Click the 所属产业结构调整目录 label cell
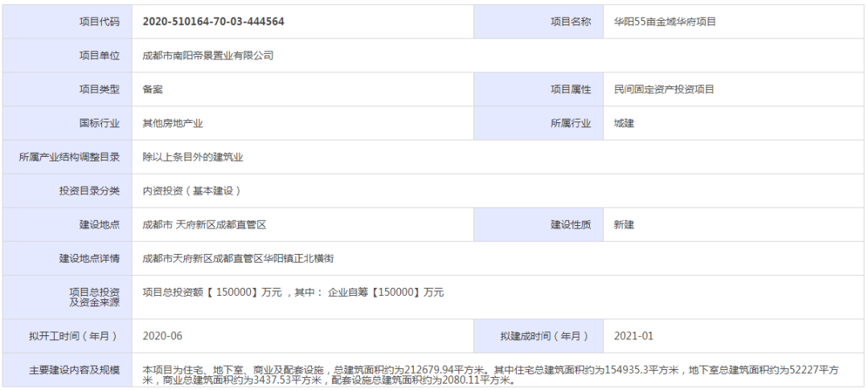868x390 pixels. click(69, 157)
